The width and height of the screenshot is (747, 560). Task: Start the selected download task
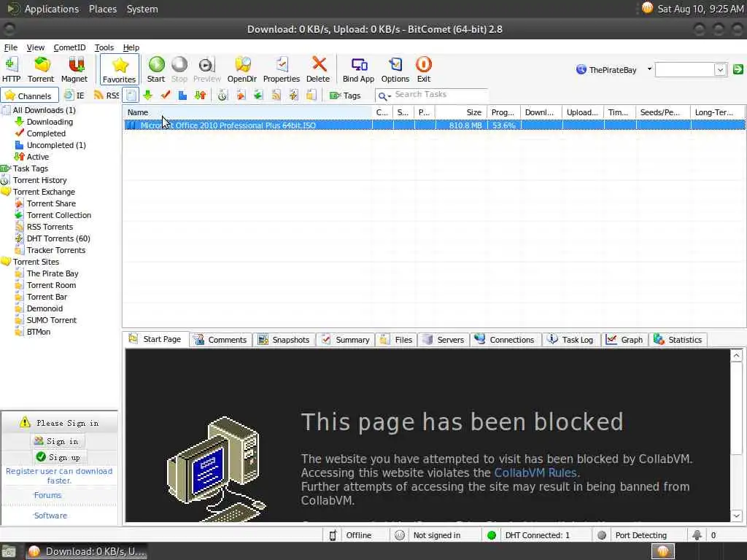(156, 69)
